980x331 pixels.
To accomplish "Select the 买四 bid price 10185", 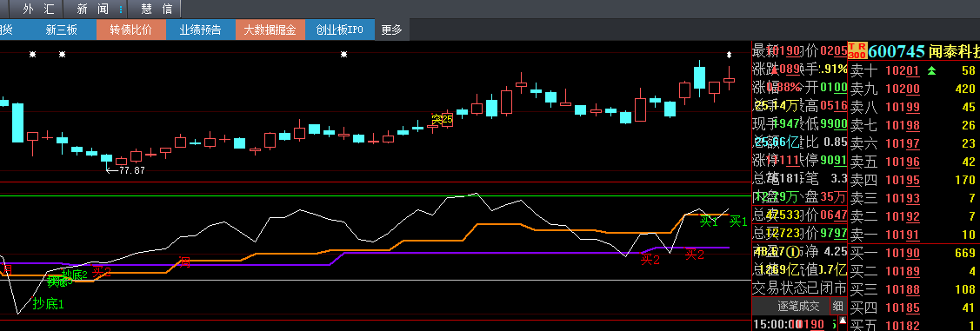I will pyautogui.click(x=903, y=308).
